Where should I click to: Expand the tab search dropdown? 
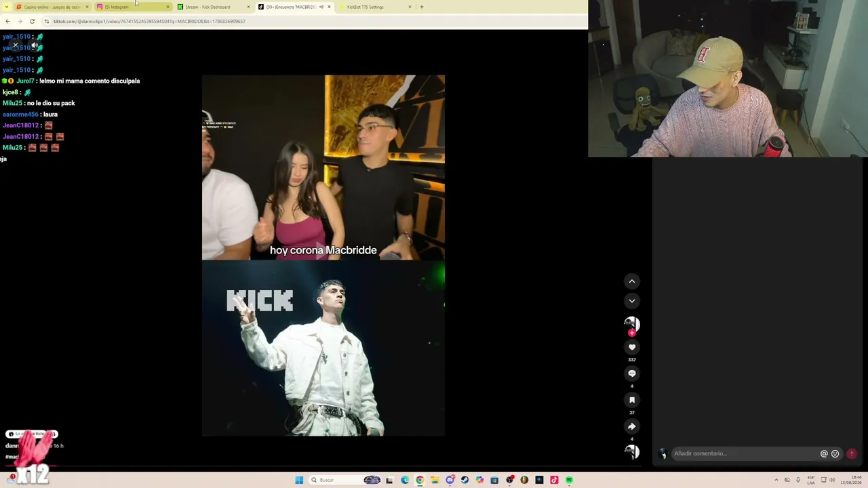tap(7, 7)
